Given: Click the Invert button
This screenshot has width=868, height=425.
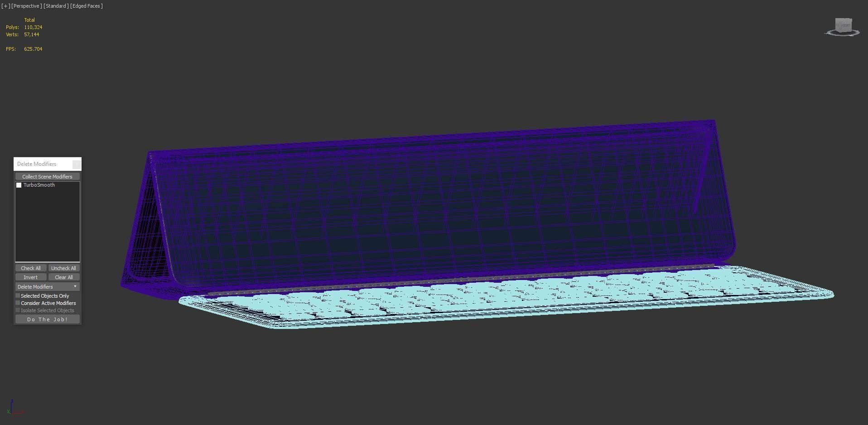Looking at the screenshot, I should pos(31,277).
